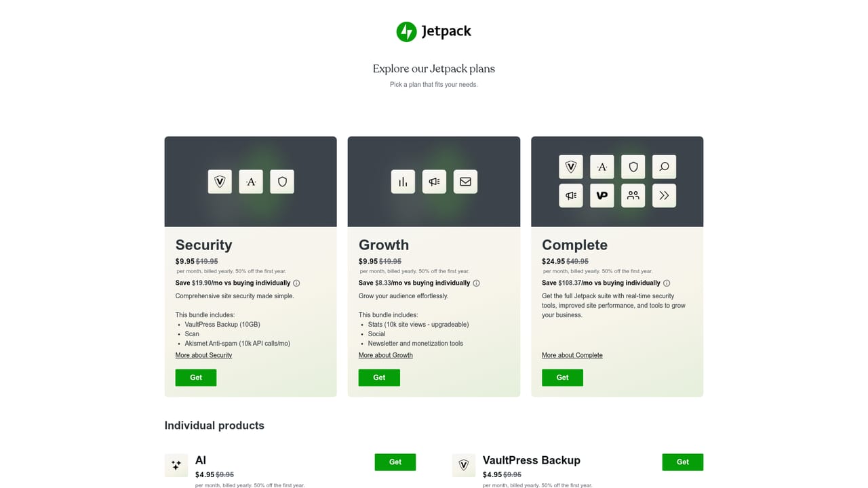Click the VaultPress icon in Complete card
The image size is (868, 488).
click(571, 167)
